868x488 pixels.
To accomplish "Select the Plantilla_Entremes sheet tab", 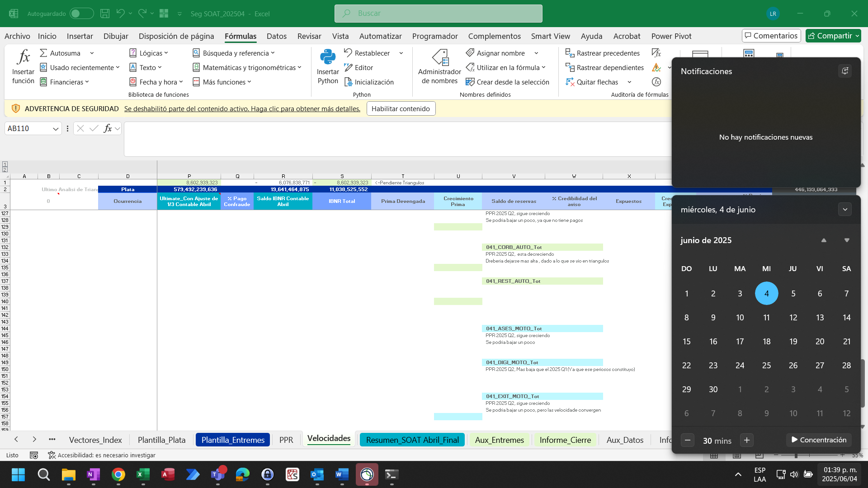I will point(233,440).
